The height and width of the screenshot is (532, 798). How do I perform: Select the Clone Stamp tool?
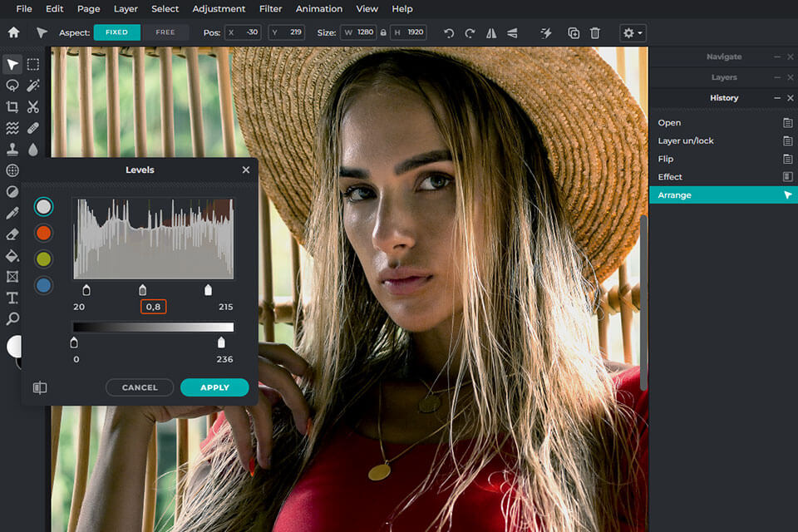click(x=12, y=149)
